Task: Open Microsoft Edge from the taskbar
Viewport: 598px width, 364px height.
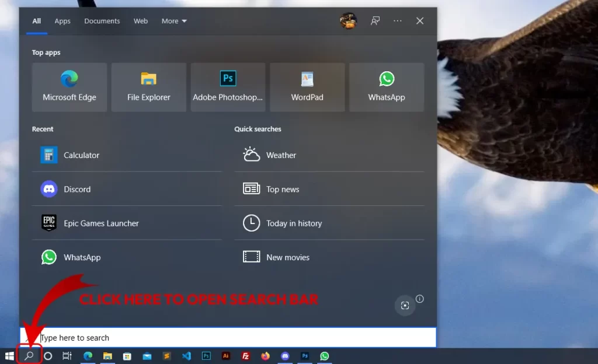Action: [88, 356]
